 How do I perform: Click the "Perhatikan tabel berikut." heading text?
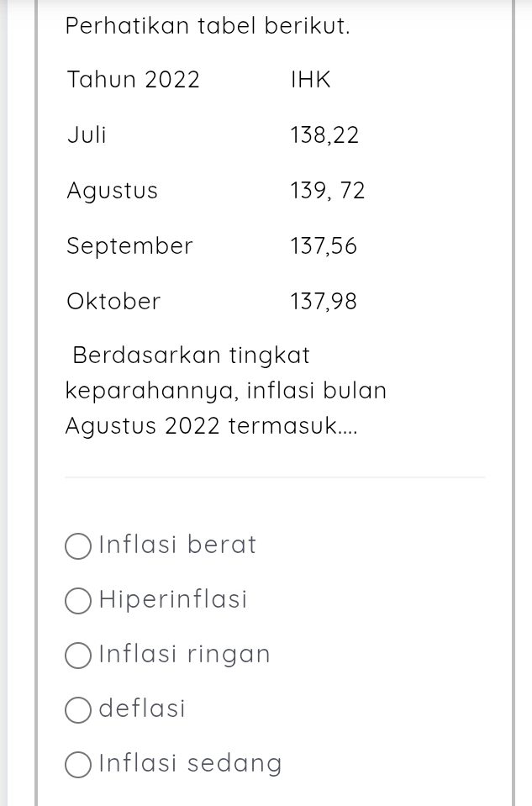pyautogui.click(x=208, y=26)
